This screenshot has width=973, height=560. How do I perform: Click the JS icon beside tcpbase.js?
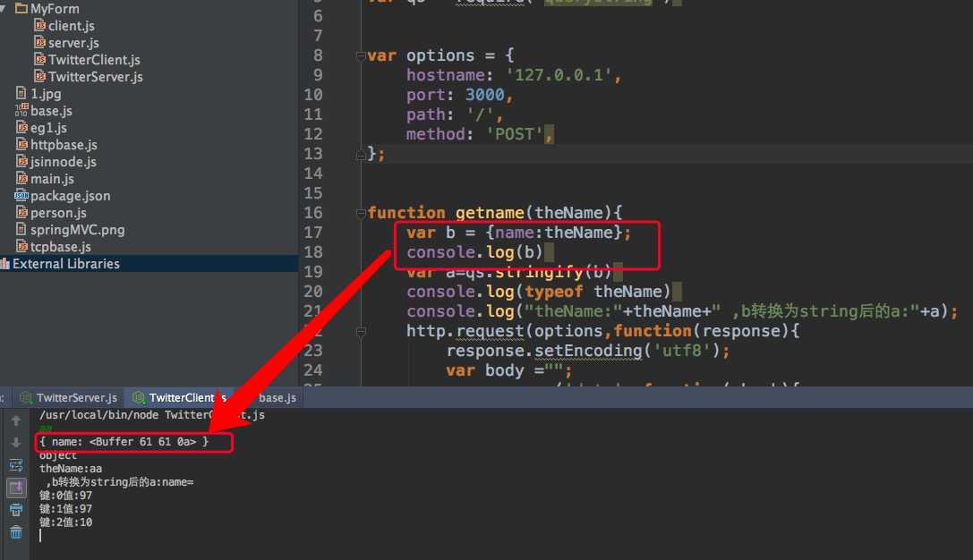point(22,246)
